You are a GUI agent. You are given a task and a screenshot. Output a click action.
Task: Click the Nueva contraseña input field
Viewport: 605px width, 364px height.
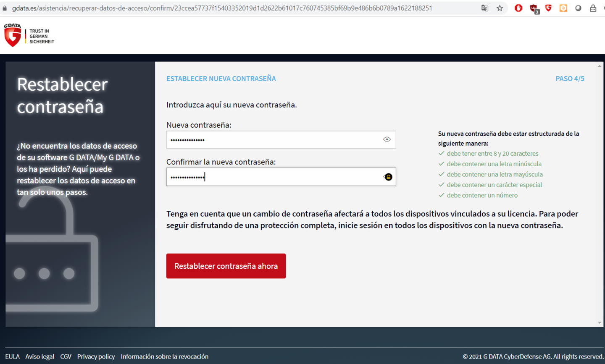pyautogui.click(x=273, y=140)
